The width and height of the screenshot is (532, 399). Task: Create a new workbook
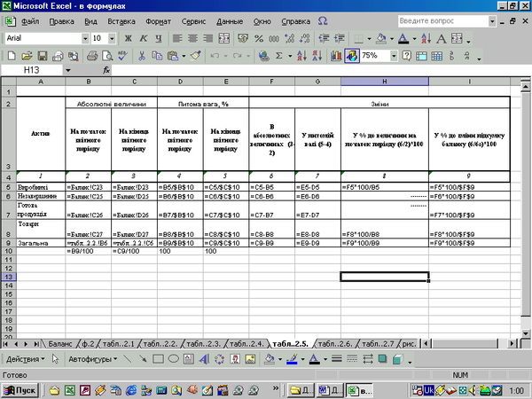(x=12, y=56)
